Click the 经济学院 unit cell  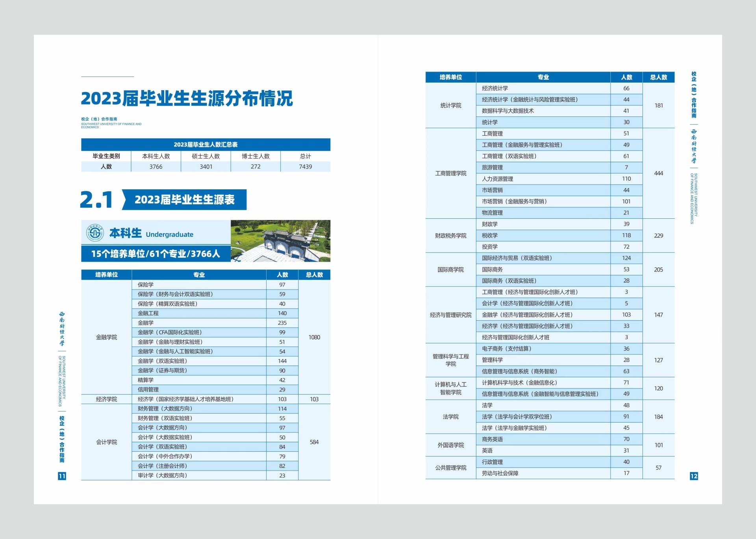coord(106,399)
